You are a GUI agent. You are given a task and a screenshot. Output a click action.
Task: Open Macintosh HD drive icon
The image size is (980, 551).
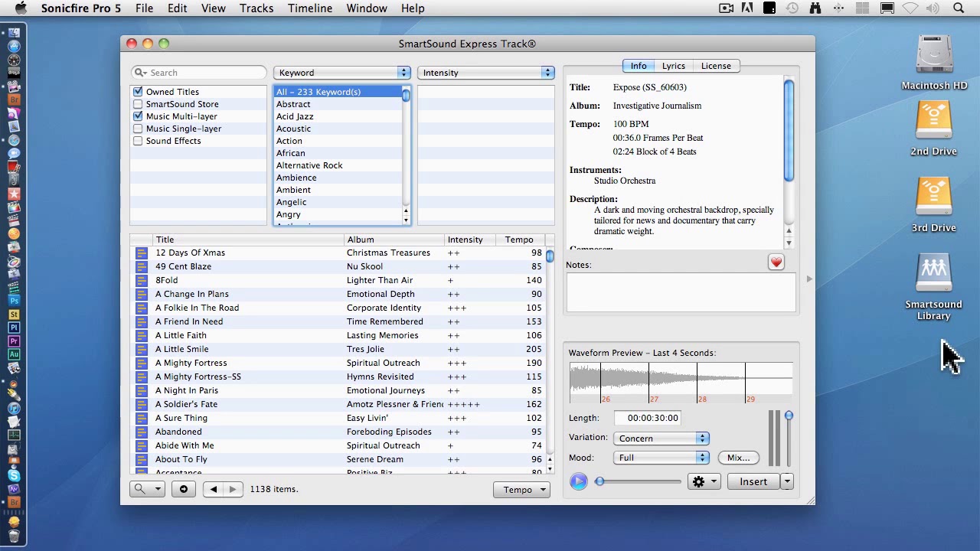[x=934, y=56]
